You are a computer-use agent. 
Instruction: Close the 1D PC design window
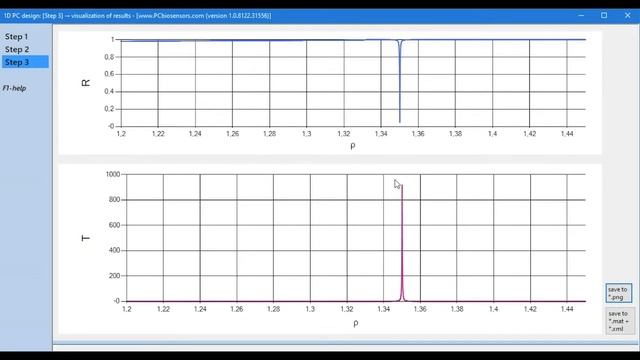pyautogui.click(x=627, y=16)
